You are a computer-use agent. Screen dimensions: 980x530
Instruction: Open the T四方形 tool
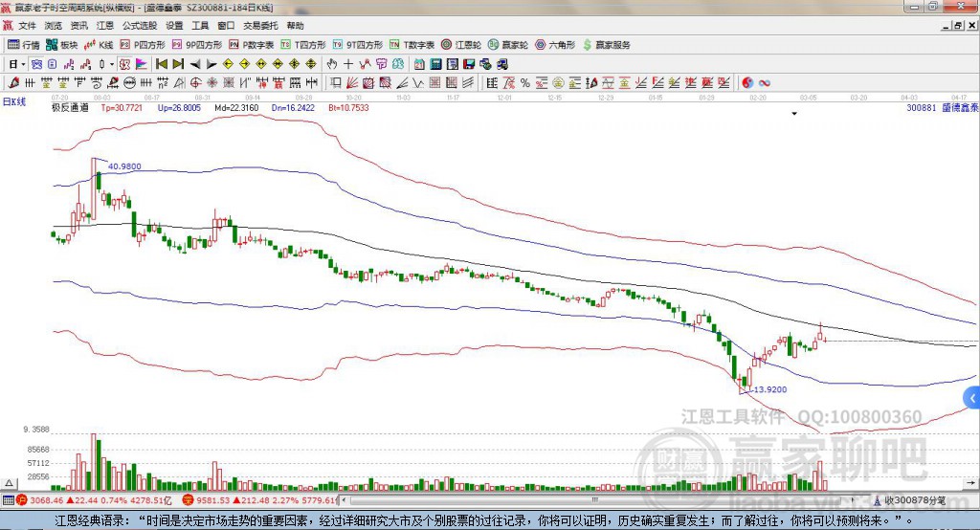pyautogui.click(x=303, y=45)
